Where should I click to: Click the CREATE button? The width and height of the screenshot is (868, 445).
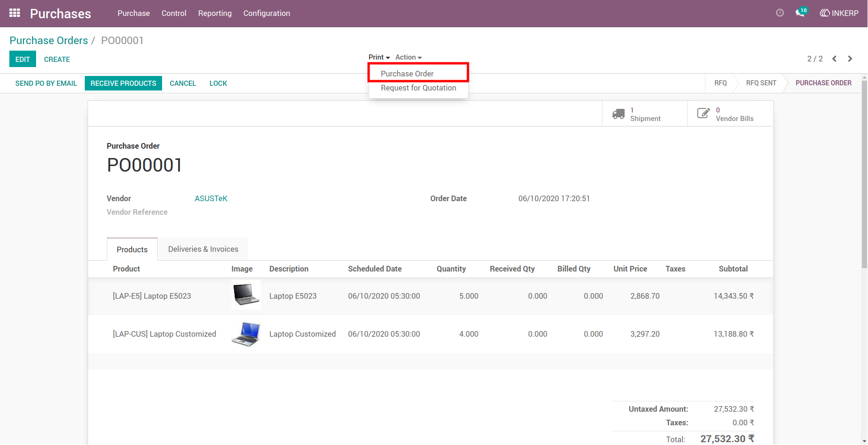57,59
